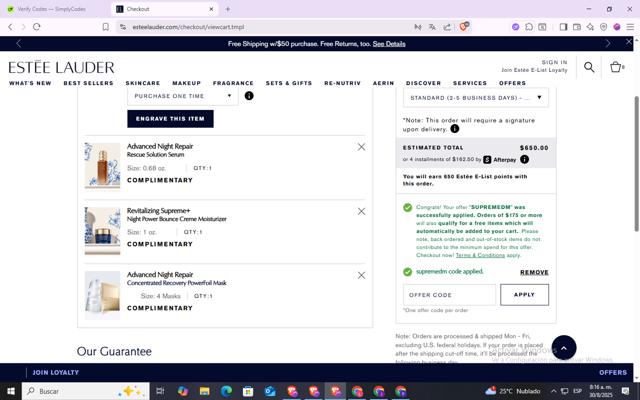Click the share page icon
Image resolution: width=640 pixels, height=400 pixels.
(447, 27)
